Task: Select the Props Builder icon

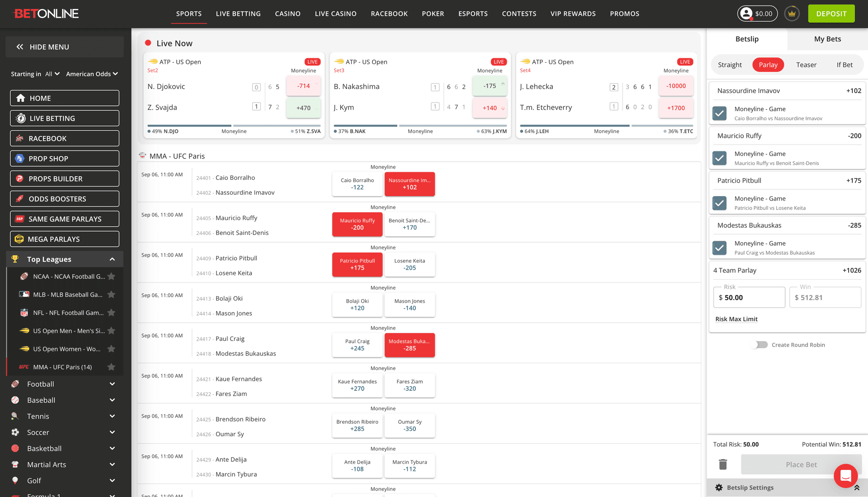Action: [19, 178]
